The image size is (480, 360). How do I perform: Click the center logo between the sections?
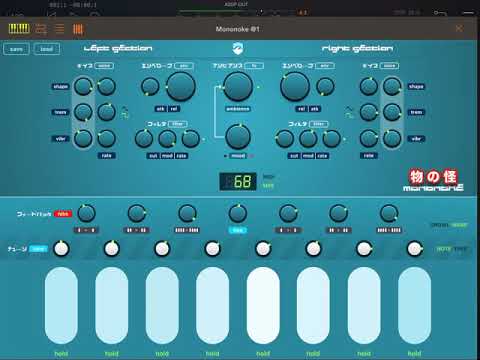(x=238, y=49)
